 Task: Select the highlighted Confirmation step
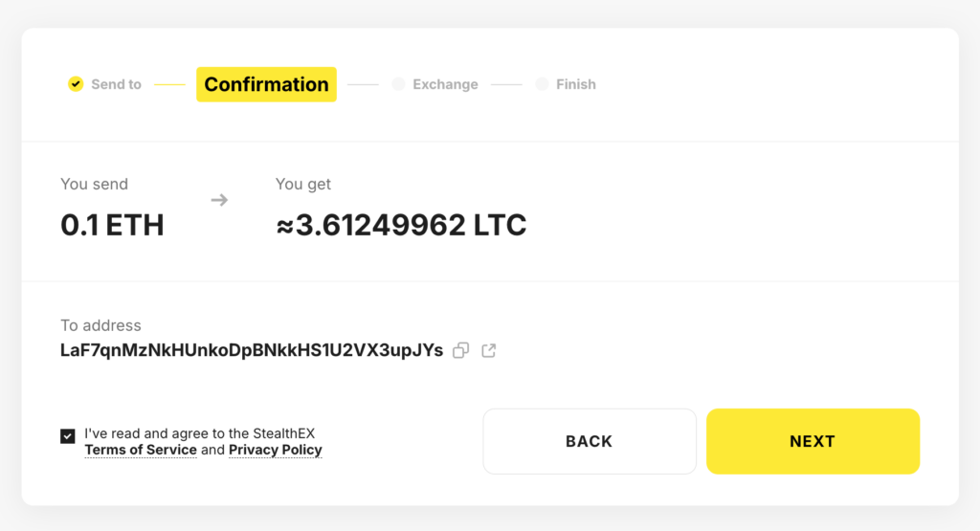266,84
